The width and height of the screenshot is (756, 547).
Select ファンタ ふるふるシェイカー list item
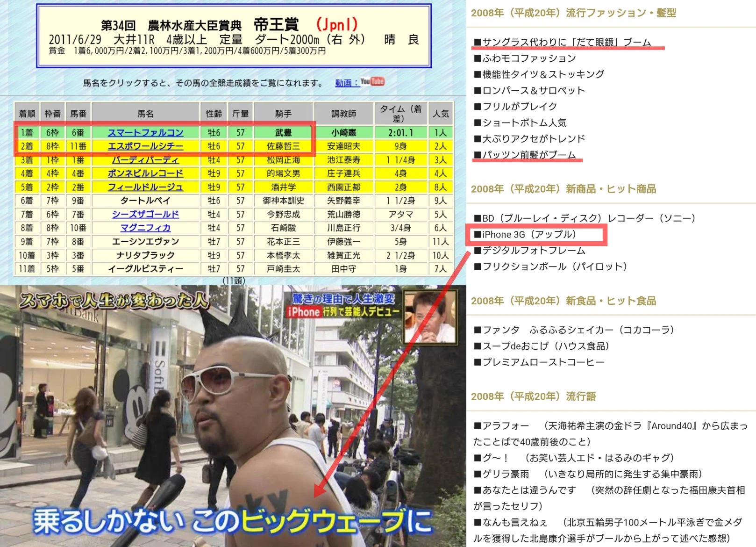point(574,330)
